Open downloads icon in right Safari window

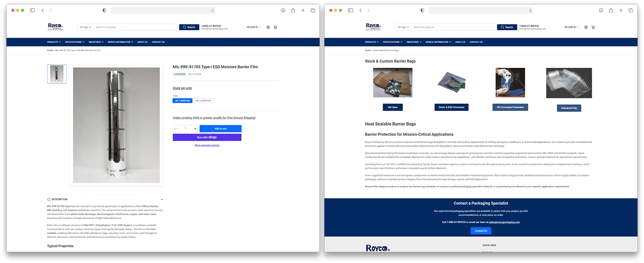pyautogui.click(x=601, y=10)
